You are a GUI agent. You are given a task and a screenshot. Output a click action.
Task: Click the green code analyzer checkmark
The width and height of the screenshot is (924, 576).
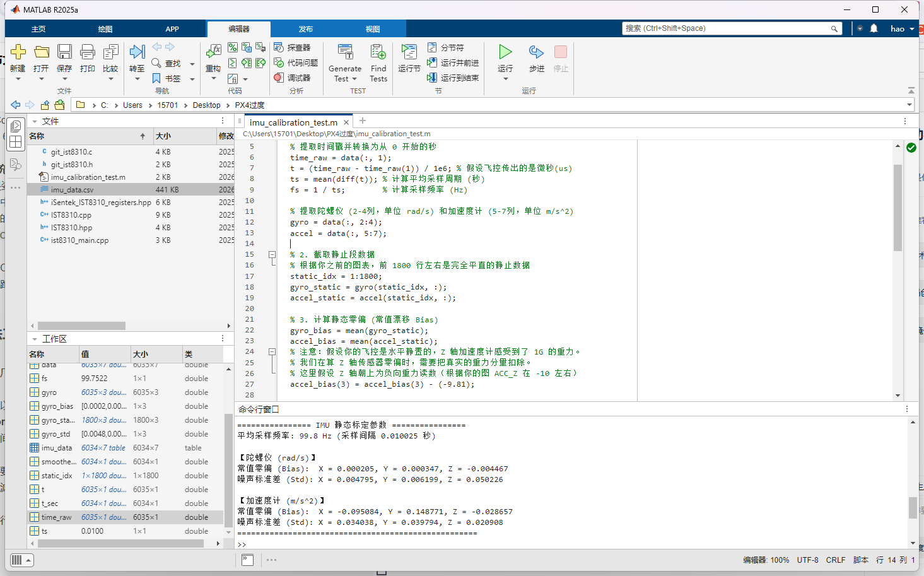(911, 148)
